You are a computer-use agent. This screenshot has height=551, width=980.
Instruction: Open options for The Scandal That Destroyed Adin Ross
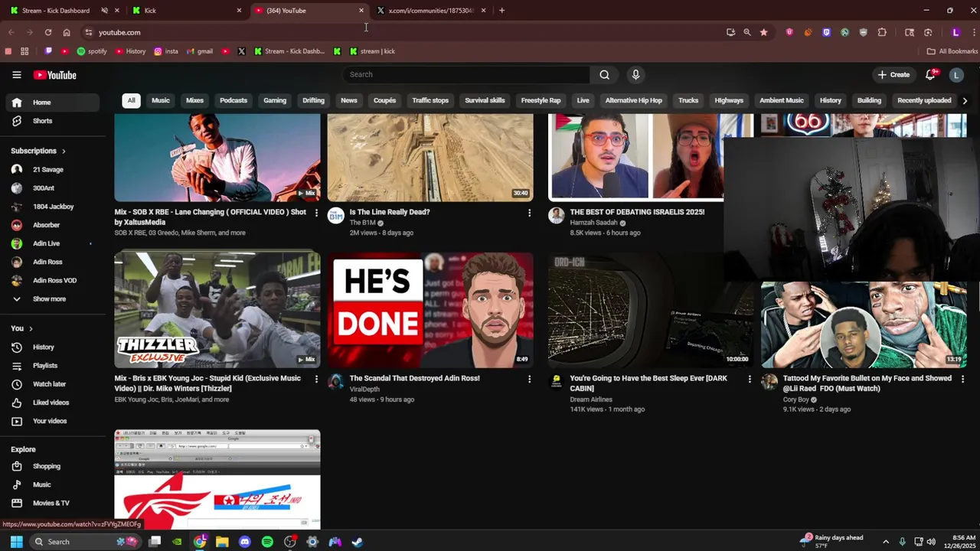[529, 379]
